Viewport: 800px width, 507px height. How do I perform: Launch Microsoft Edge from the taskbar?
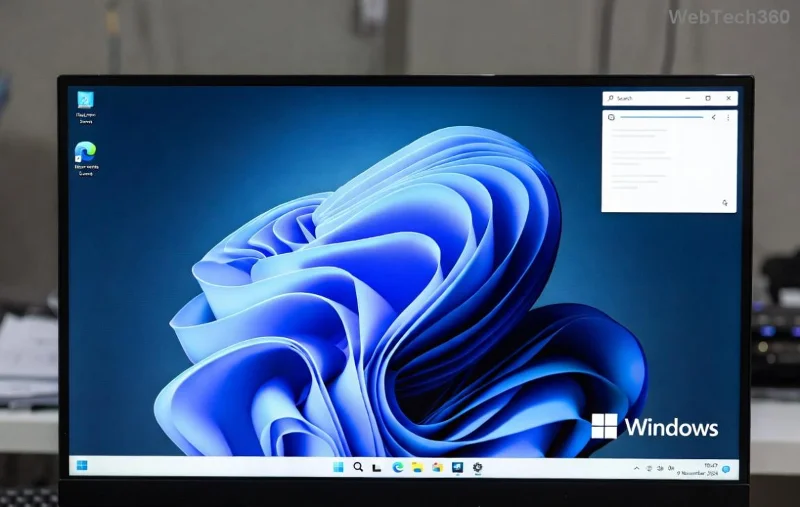[x=398, y=467]
